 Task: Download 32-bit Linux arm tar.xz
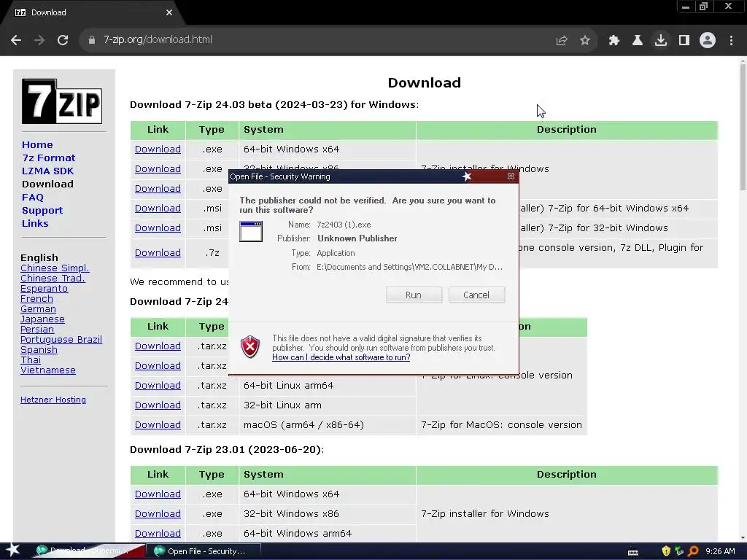158,405
